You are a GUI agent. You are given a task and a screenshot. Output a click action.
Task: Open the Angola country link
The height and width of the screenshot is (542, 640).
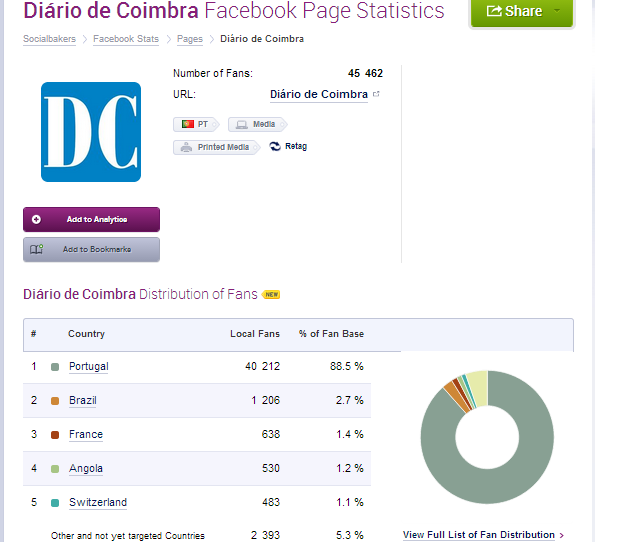coord(86,469)
